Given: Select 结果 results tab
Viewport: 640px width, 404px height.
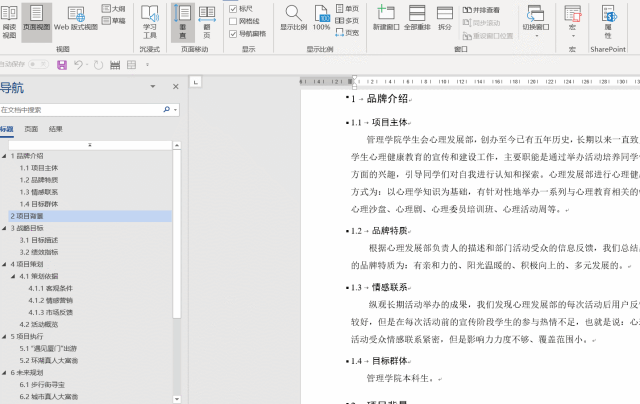Looking at the screenshot, I should click(56, 129).
